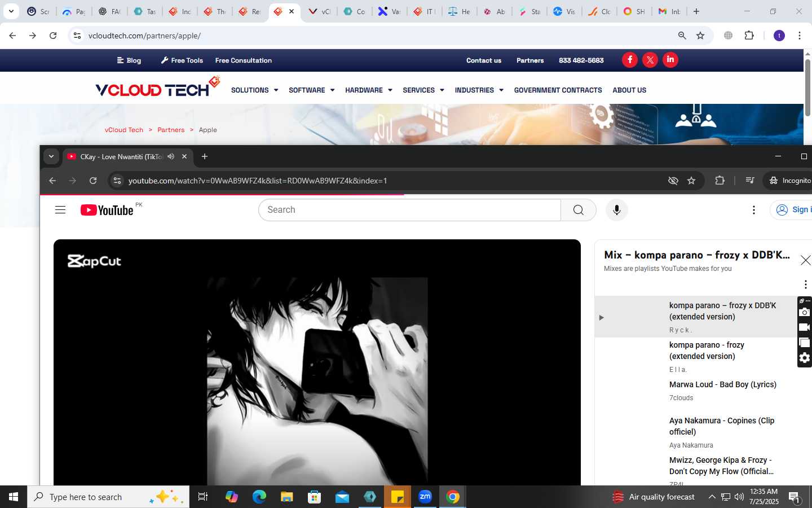This screenshot has height=508, width=812.
Task: Play kompa parano – frozy x DDB'K extended
Action: pos(696,317)
